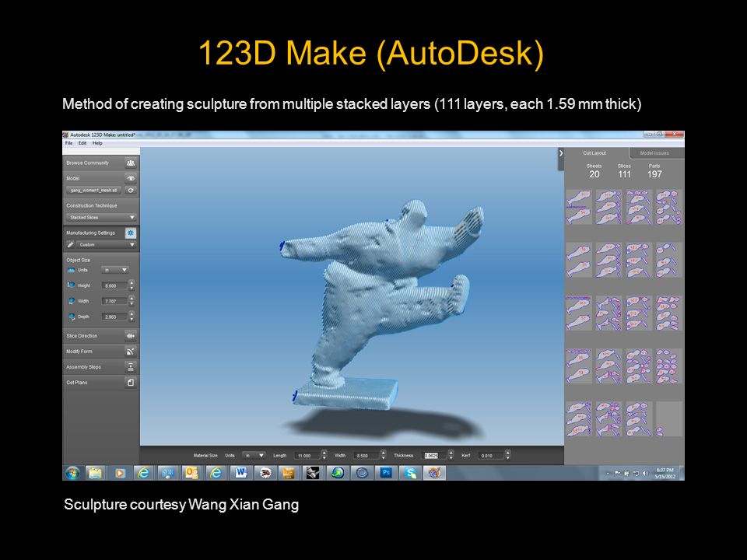The width and height of the screenshot is (747, 560).
Task: Toggle model visibility with the eye icon
Action: pyautogui.click(x=131, y=178)
